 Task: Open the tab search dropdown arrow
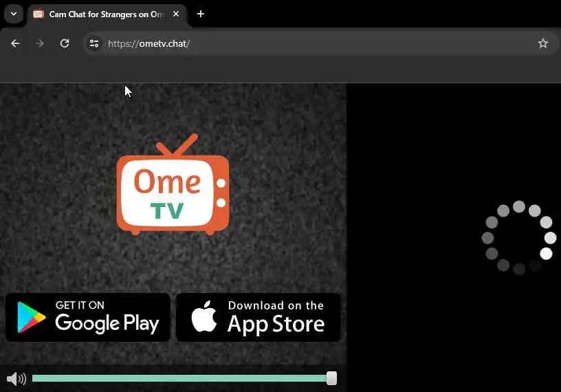pyautogui.click(x=14, y=14)
